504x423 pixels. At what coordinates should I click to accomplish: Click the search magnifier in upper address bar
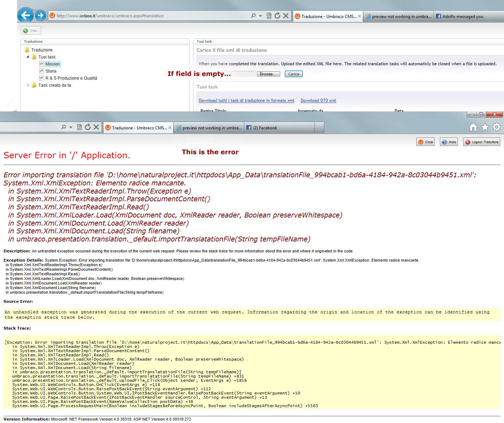253,16
